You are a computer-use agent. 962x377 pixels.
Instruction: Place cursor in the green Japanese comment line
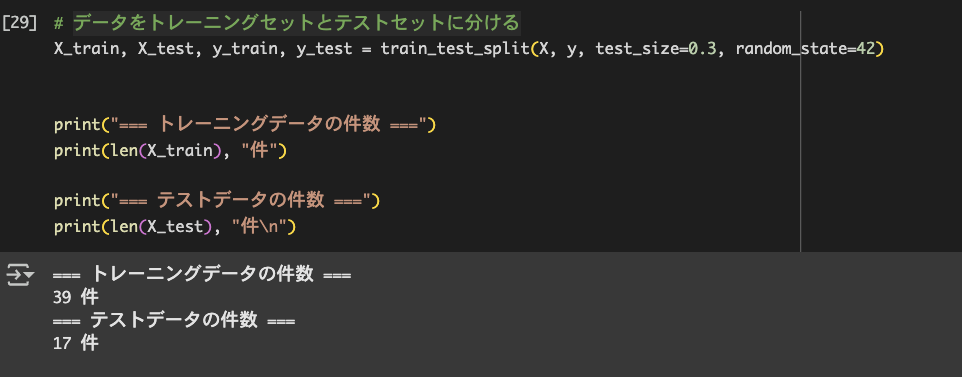(287, 23)
